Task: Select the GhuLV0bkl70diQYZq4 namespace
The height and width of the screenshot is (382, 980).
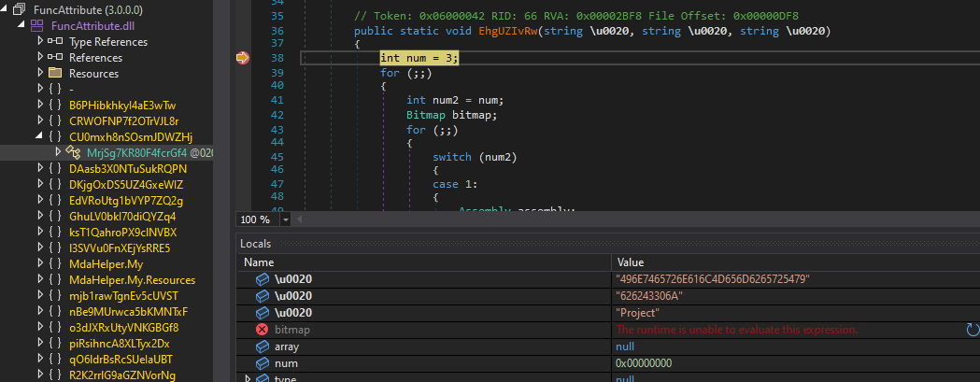Action: coord(122,217)
